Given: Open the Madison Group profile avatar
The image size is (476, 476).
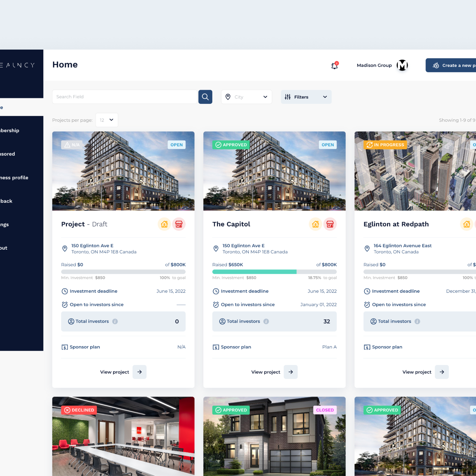Looking at the screenshot, I should 402,65.
